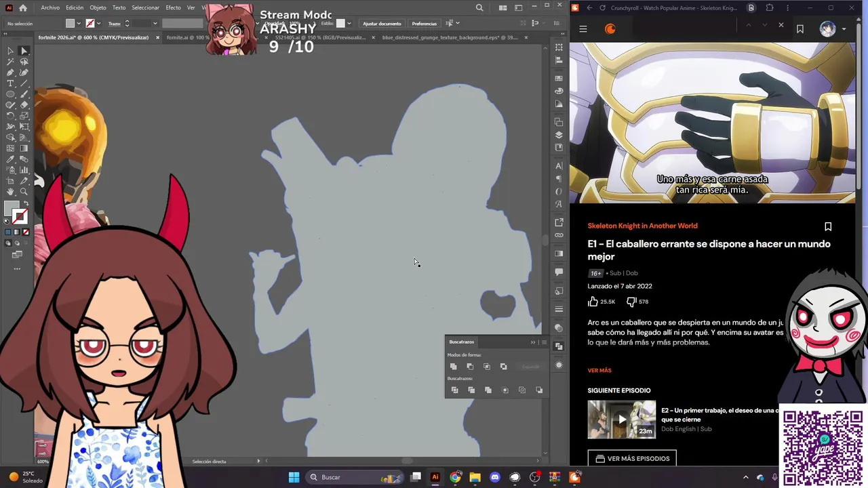The height and width of the screenshot is (488, 868).
Task: Open the Edición menu
Action: click(75, 7)
